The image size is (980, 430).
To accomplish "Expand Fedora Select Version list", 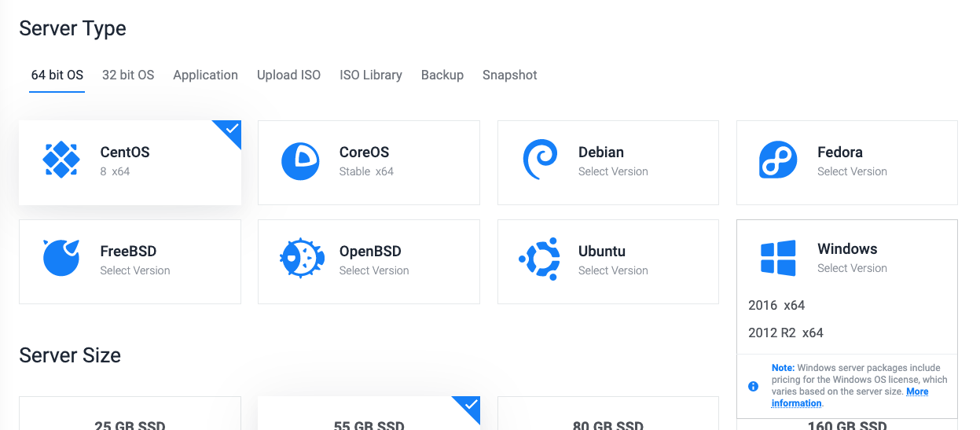I will click(852, 171).
